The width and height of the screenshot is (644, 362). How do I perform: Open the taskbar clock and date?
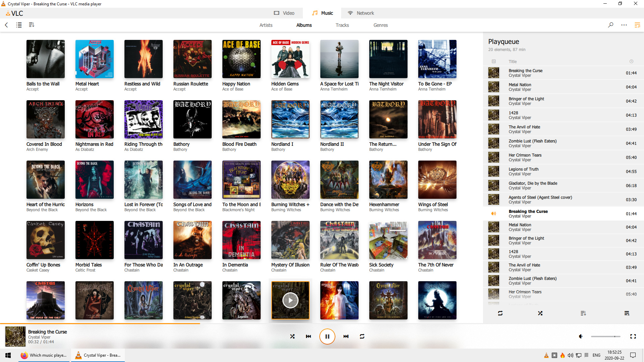coord(614,355)
